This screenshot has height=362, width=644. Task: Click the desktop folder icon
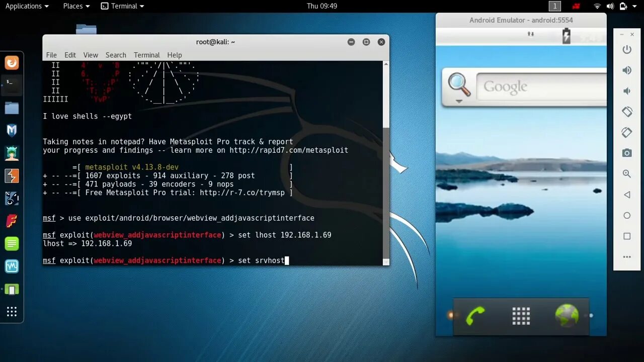tap(86, 29)
